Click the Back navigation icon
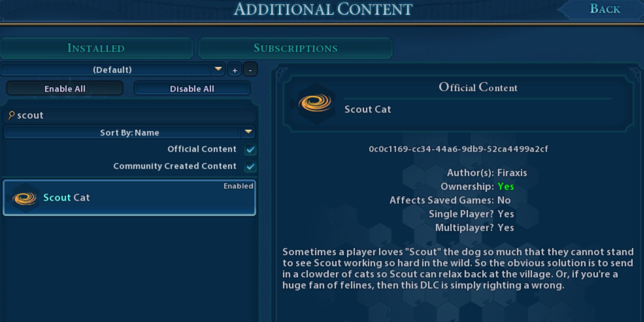The image size is (644, 322). 606,11
